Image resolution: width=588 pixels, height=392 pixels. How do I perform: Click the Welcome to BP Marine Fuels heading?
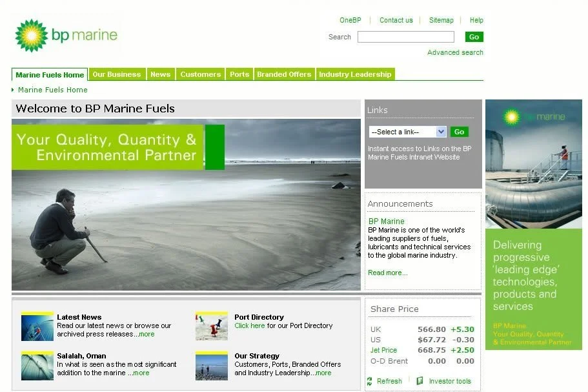tap(96, 108)
